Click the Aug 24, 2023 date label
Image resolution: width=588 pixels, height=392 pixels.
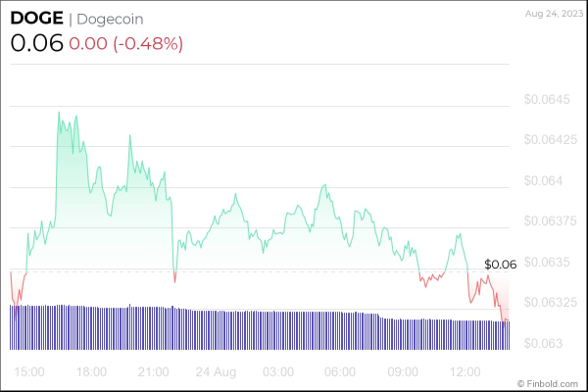click(553, 13)
